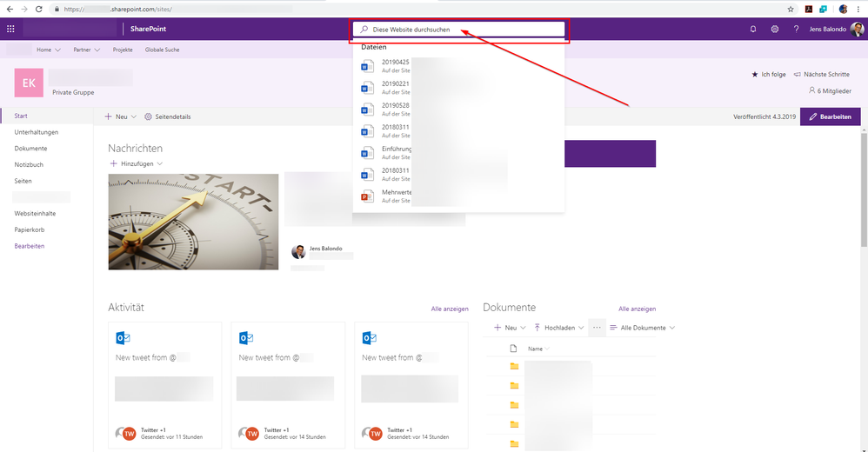
Task: Open Papierkorb in left navigation
Action: click(x=30, y=229)
